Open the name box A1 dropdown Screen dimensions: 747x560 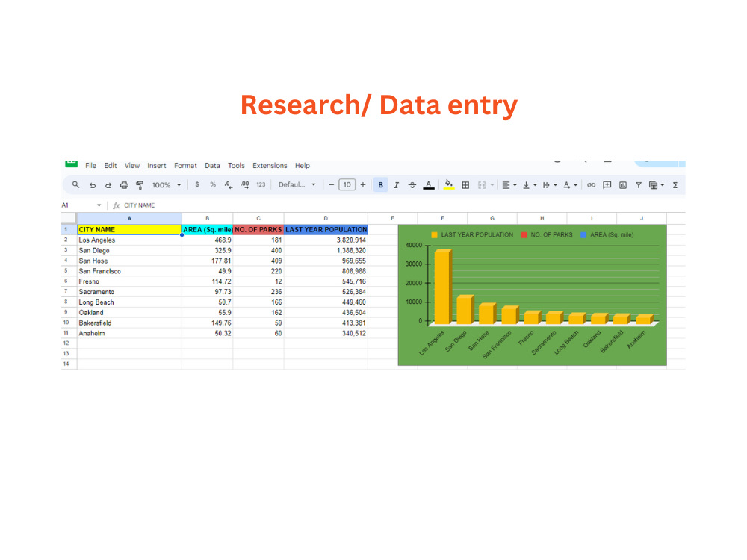pyautogui.click(x=99, y=205)
